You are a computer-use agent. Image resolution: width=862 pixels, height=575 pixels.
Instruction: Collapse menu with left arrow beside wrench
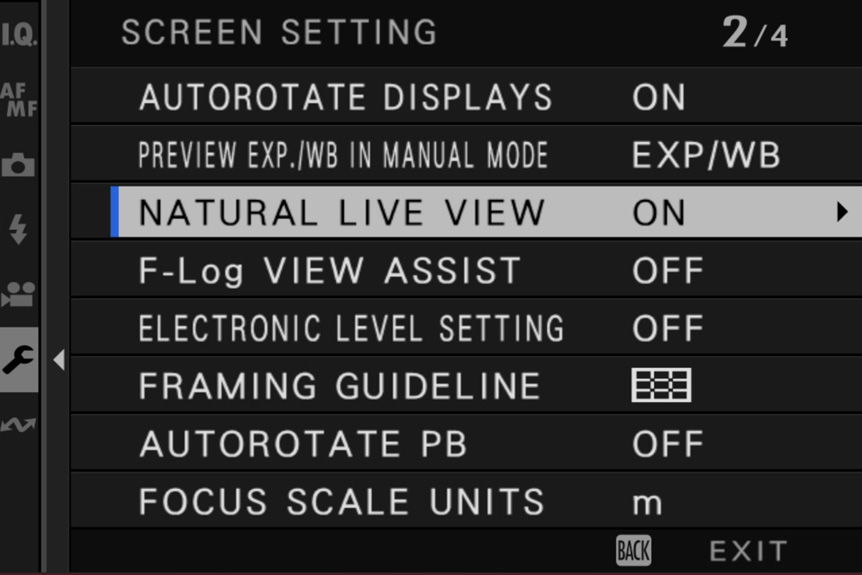click(x=59, y=360)
